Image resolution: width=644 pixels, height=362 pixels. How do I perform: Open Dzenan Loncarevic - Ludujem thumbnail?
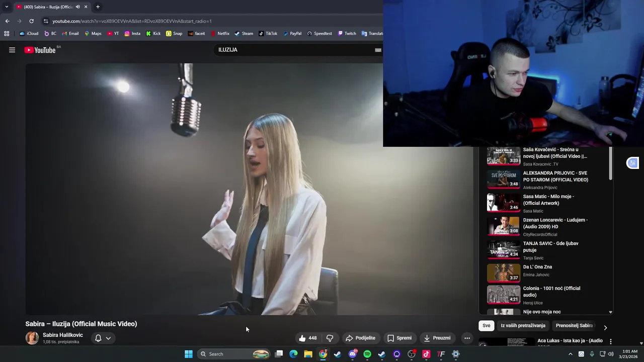click(x=504, y=226)
